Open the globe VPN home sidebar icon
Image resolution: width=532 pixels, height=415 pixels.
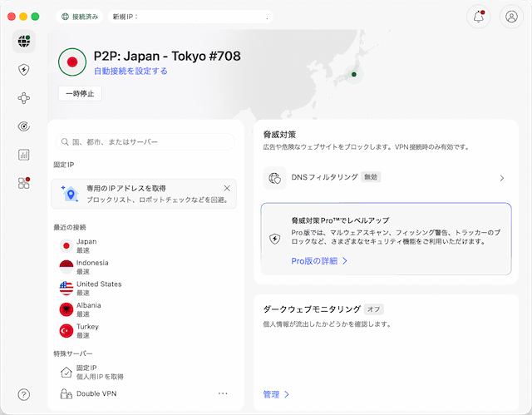[24, 42]
